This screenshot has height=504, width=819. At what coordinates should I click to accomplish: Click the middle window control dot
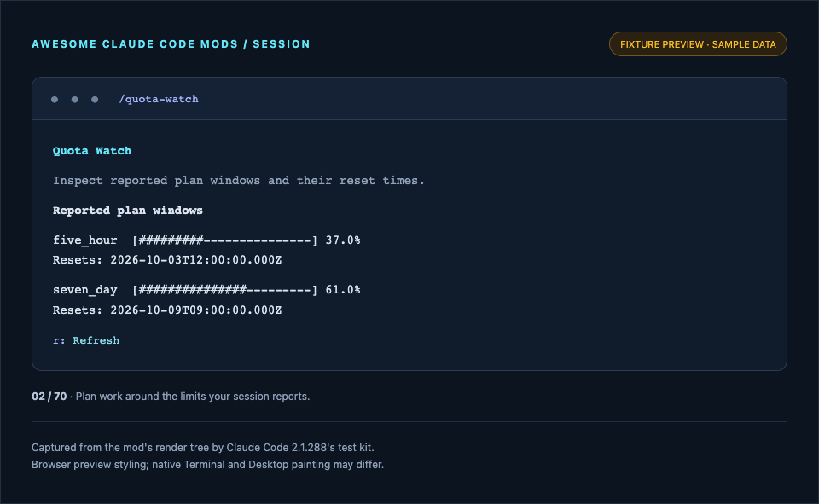(x=75, y=100)
